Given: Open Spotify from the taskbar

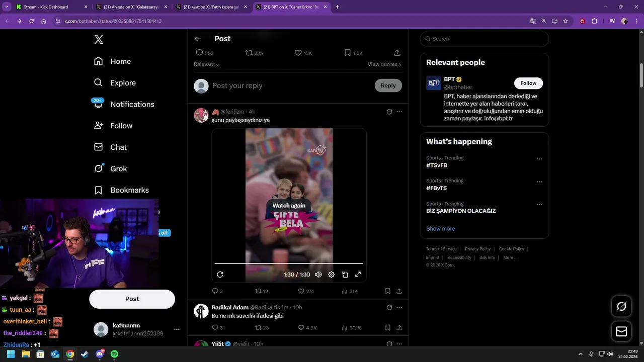Looking at the screenshot, I should click(114, 354).
